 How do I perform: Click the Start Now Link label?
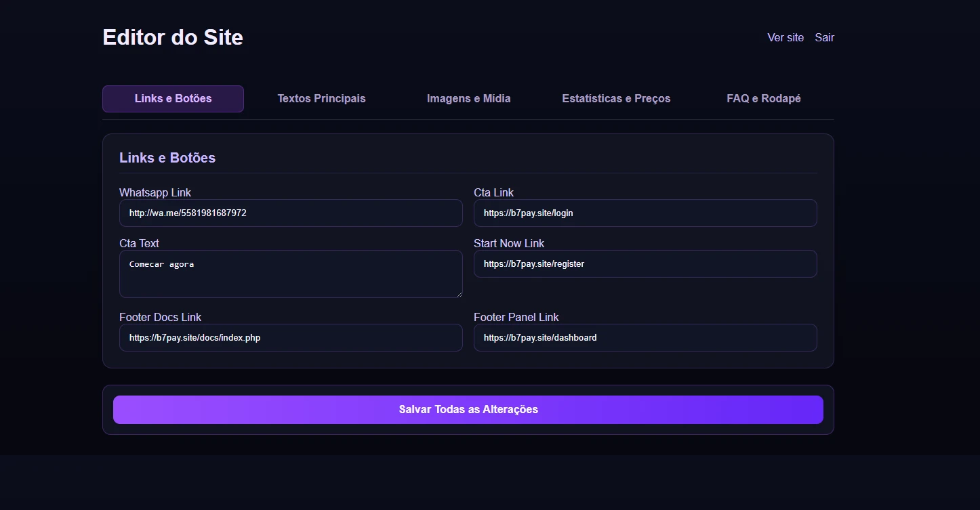point(509,243)
